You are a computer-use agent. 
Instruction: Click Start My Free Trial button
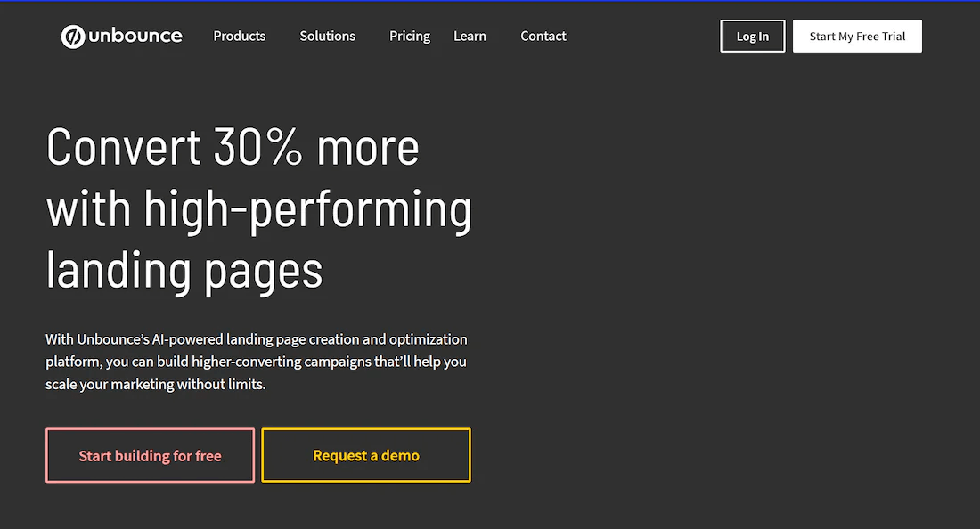[x=857, y=37]
